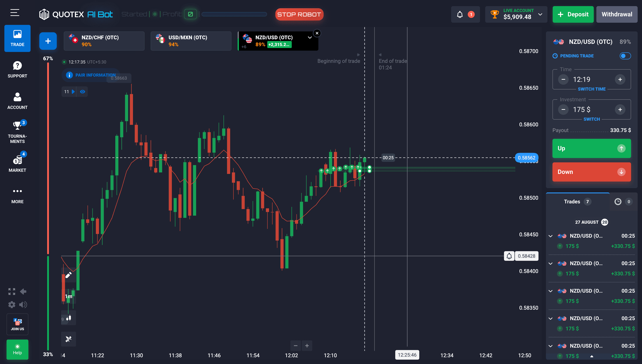Image resolution: width=642 pixels, height=364 pixels.
Task: Place an Up trade
Action: click(x=592, y=148)
